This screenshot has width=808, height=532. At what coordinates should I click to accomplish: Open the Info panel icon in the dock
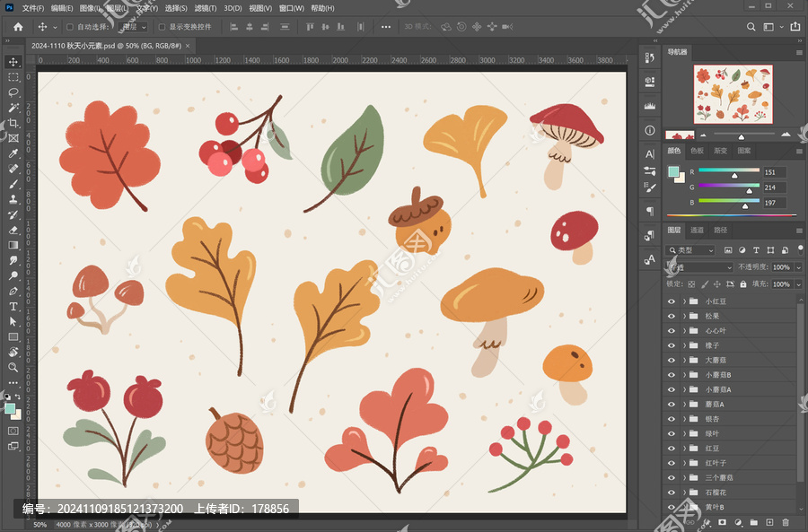tap(650, 130)
